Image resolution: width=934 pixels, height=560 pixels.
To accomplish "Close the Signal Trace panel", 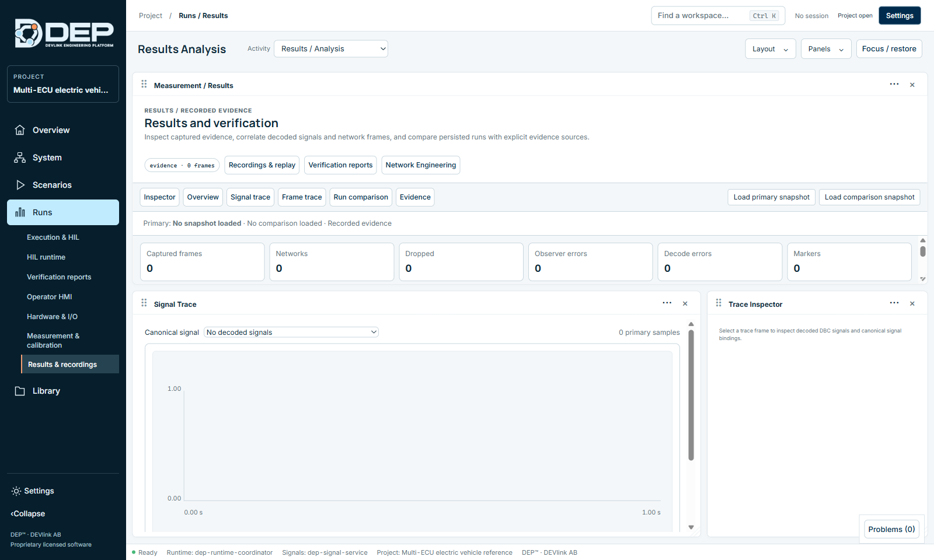I will tap(685, 304).
